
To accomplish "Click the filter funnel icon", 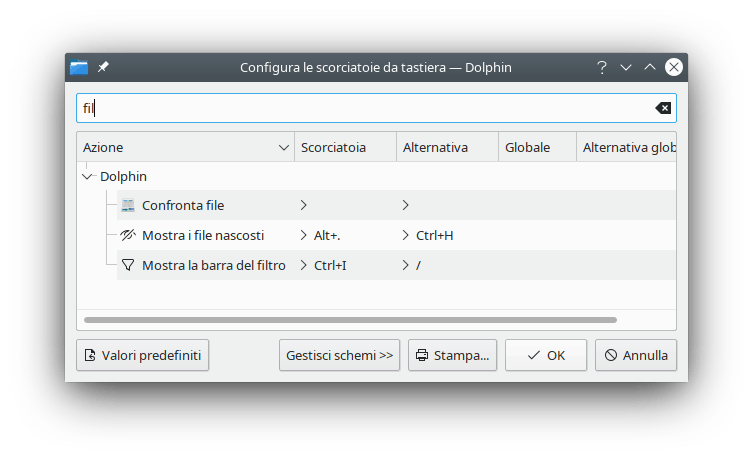I will (127, 265).
